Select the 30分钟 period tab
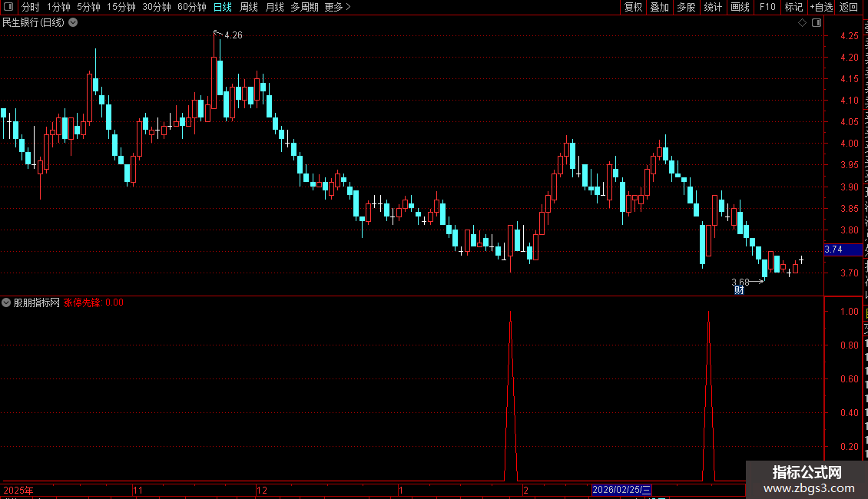Screen dimensions: 868x499 157,7
